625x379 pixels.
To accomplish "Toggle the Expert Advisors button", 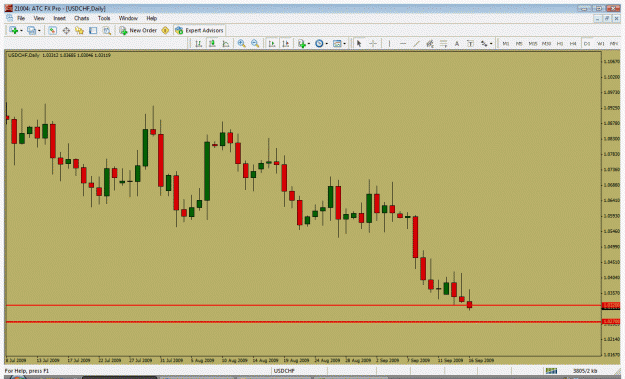I will pos(199,30).
